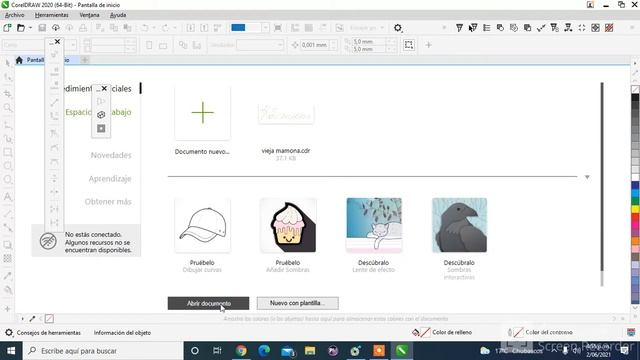Click the Consejos de herramientas gear icon
This screenshot has width=640, height=360.
(x=9, y=333)
